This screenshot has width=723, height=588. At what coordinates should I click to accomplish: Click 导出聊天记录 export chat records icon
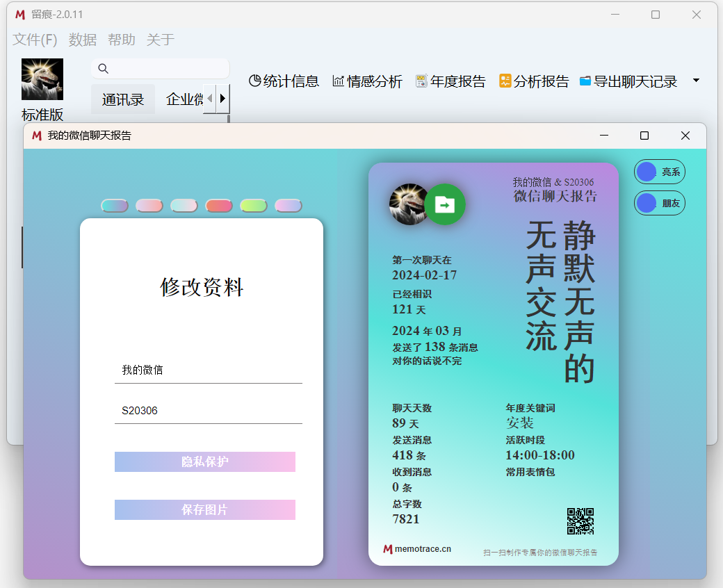click(585, 81)
